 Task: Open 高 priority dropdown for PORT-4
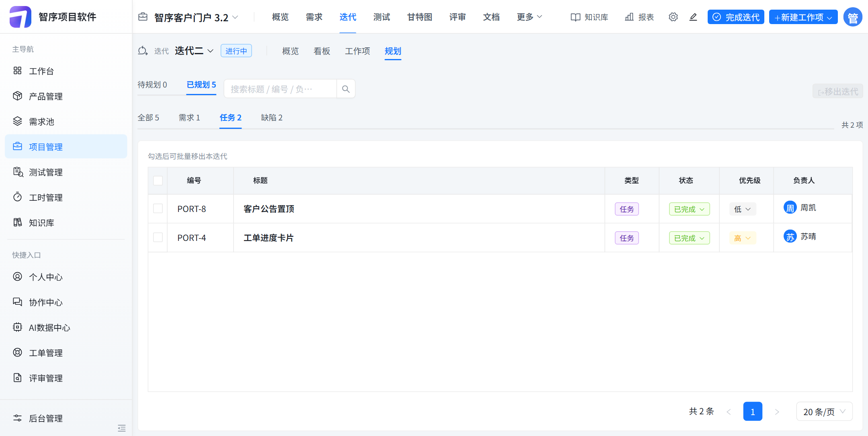point(742,238)
